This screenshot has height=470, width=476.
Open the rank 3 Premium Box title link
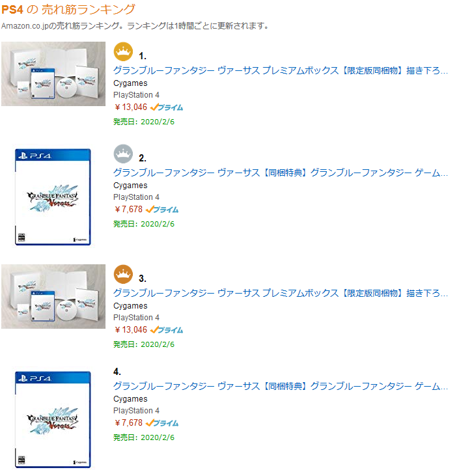tap(281, 293)
